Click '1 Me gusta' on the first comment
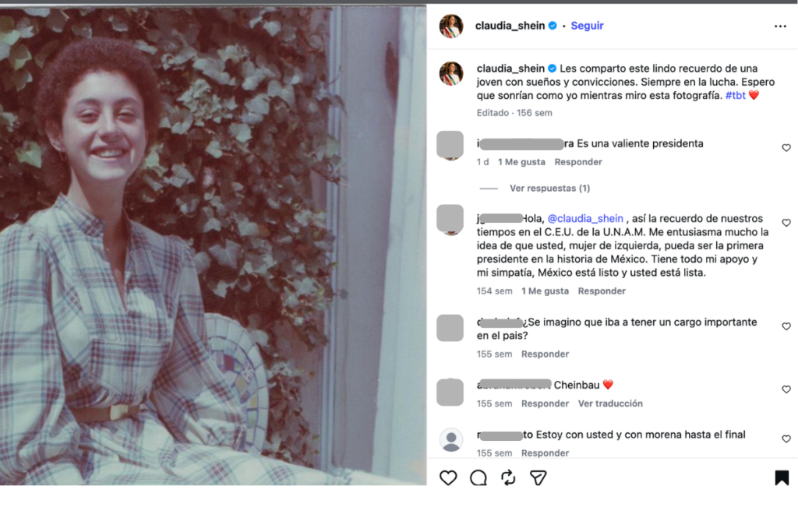 pos(521,161)
